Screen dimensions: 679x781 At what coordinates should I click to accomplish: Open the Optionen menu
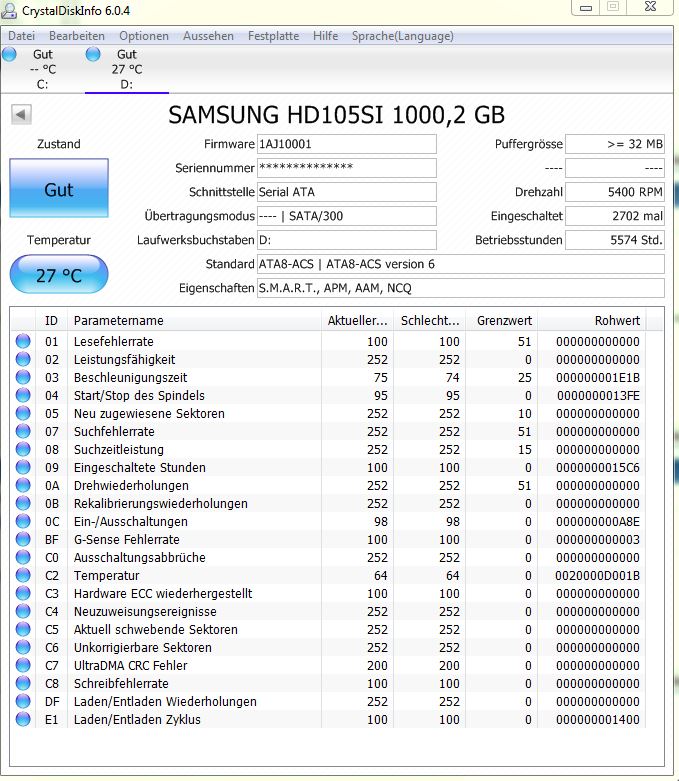pos(143,36)
